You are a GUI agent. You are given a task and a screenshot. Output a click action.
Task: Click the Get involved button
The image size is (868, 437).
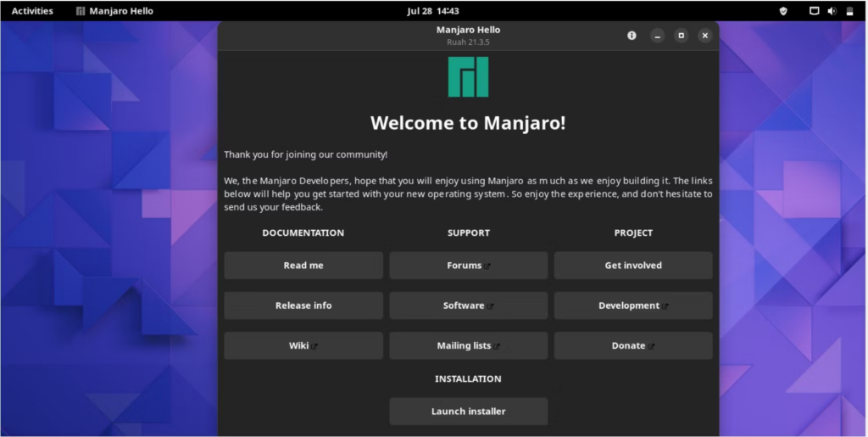pyautogui.click(x=633, y=266)
